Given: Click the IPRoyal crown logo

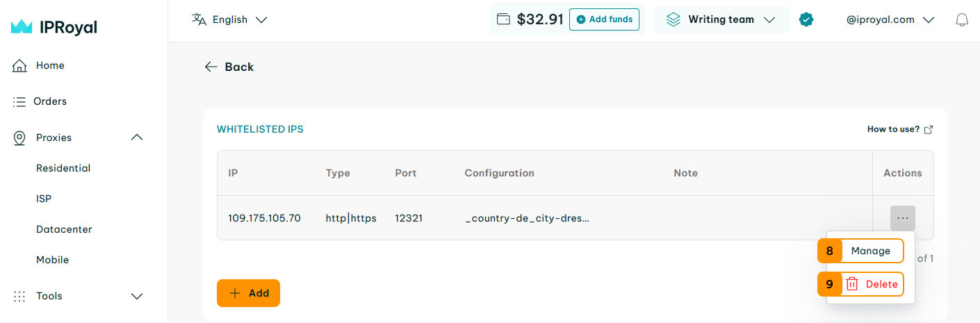Looking at the screenshot, I should click(22, 27).
